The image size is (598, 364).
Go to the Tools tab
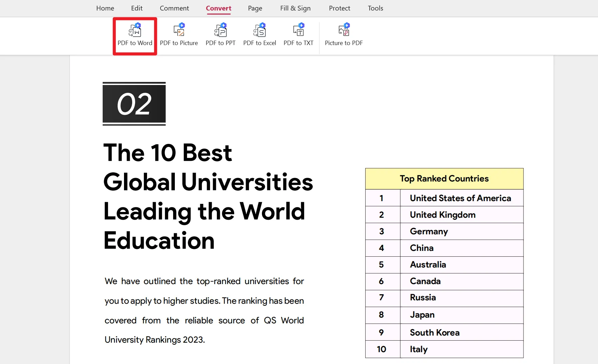375,8
